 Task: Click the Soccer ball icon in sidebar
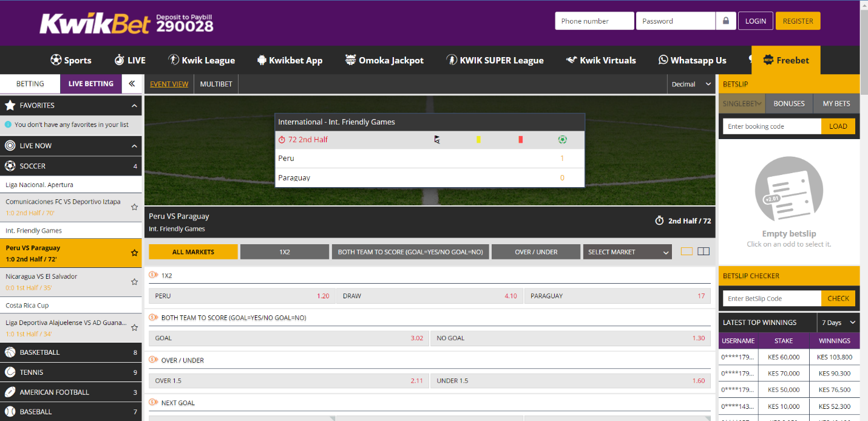pos(10,166)
